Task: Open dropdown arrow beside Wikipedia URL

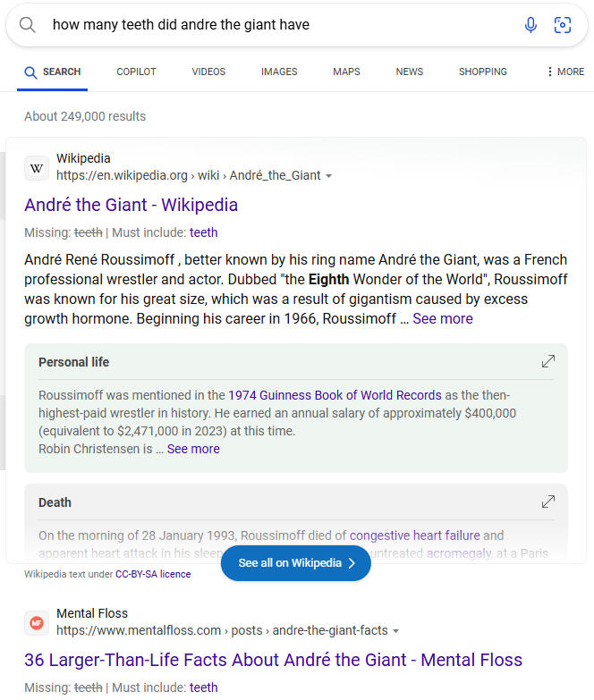Action: (x=329, y=176)
